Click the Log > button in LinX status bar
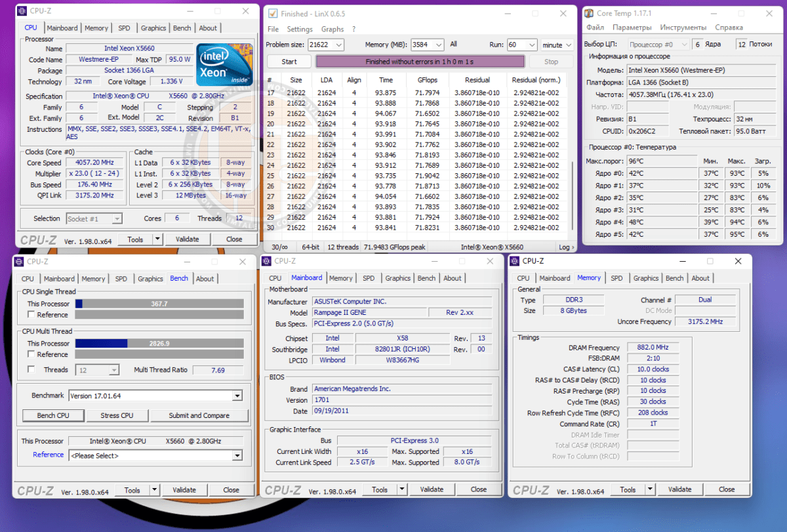 [x=565, y=247]
